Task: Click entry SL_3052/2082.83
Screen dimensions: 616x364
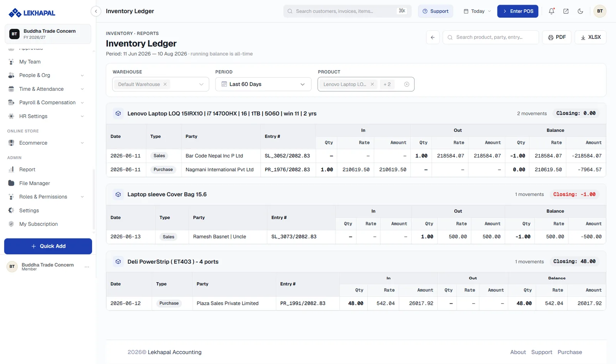Action: 287,156
